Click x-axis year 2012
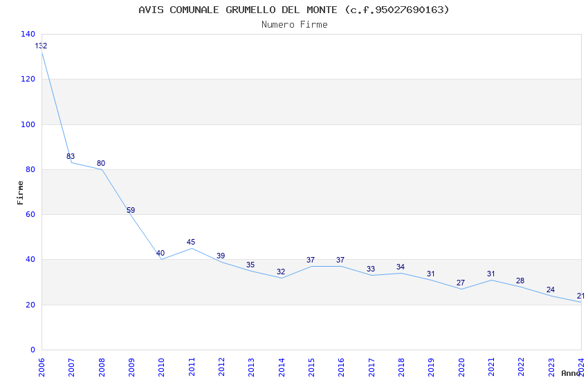The width and height of the screenshot is (588, 380). coord(221,367)
